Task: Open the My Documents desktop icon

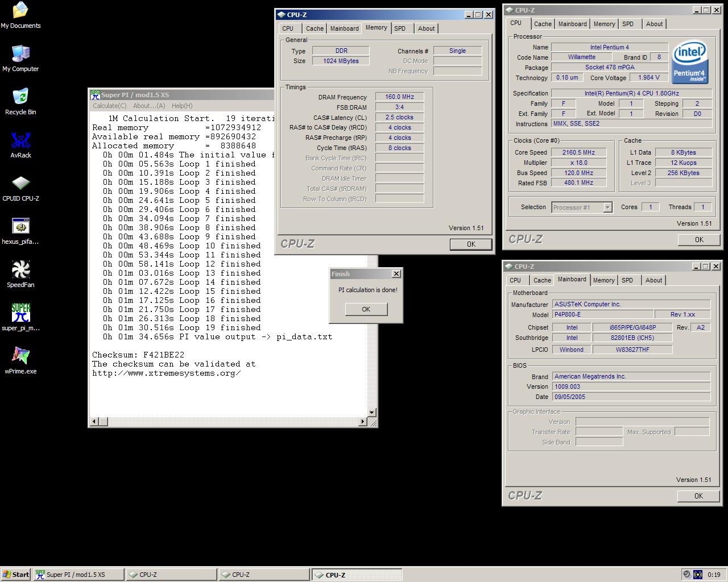Action: click(x=20, y=15)
